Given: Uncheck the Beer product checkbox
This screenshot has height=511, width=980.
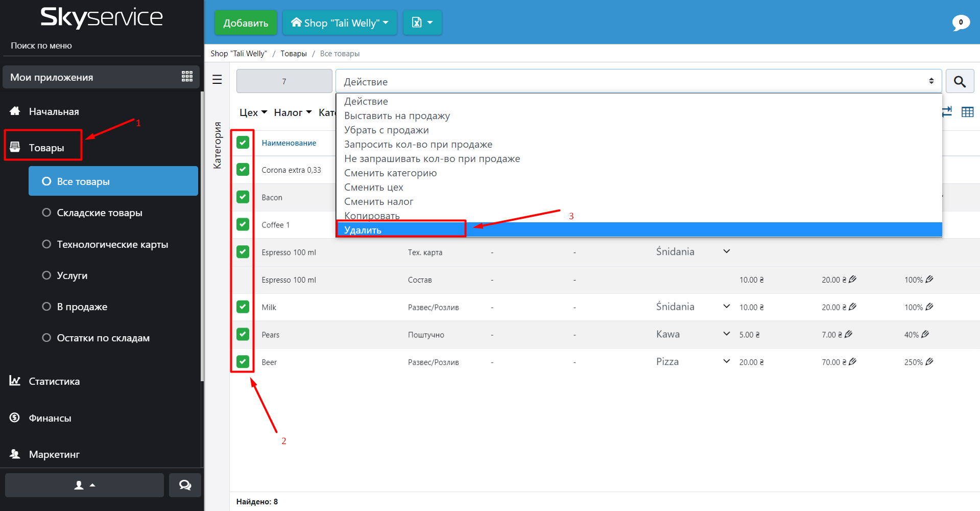Looking at the screenshot, I should 243,362.
